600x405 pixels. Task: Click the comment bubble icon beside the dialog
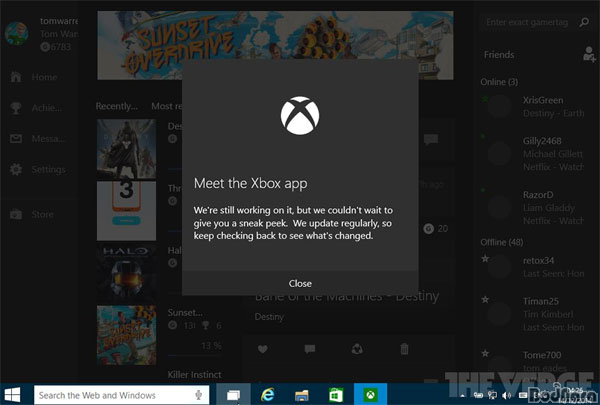point(431,139)
